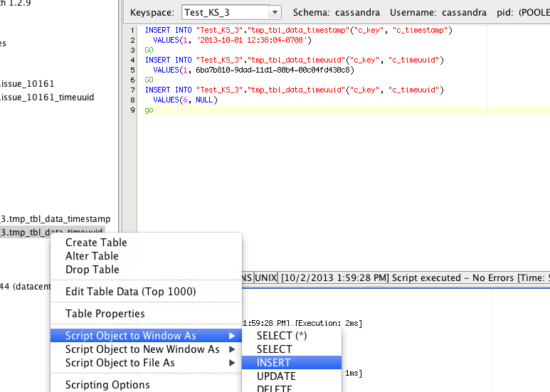This screenshot has width=550, height=392.
Task: Click uuid value 6ba7b810-9dad-11d1-80b4-00c04fd430c8
Action: pos(273,70)
